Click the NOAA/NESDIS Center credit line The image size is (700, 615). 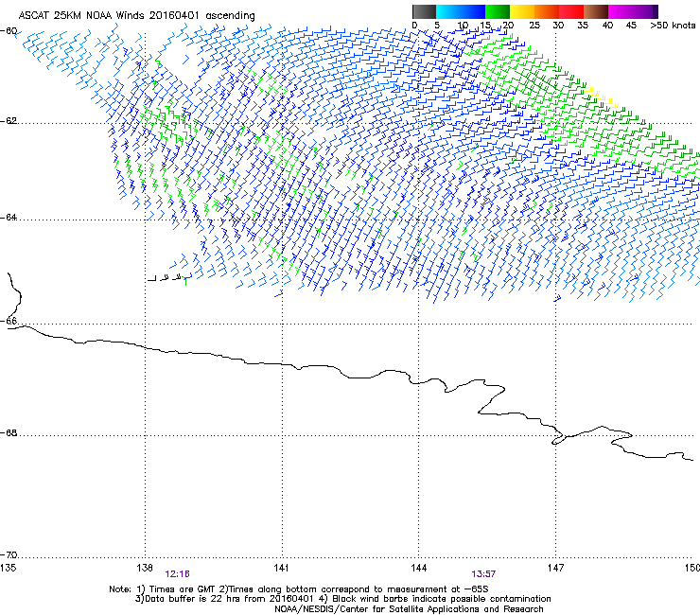click(x=409, y=608)
